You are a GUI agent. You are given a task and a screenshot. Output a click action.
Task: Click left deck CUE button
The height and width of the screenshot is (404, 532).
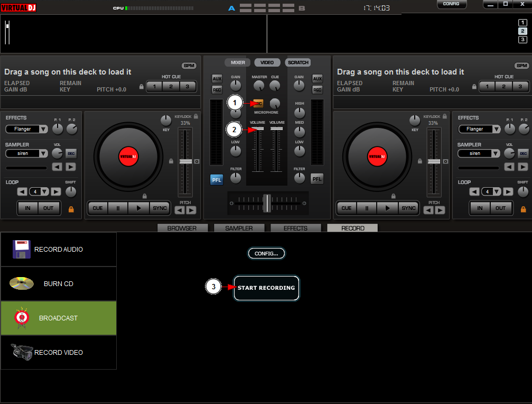(98, 208)
